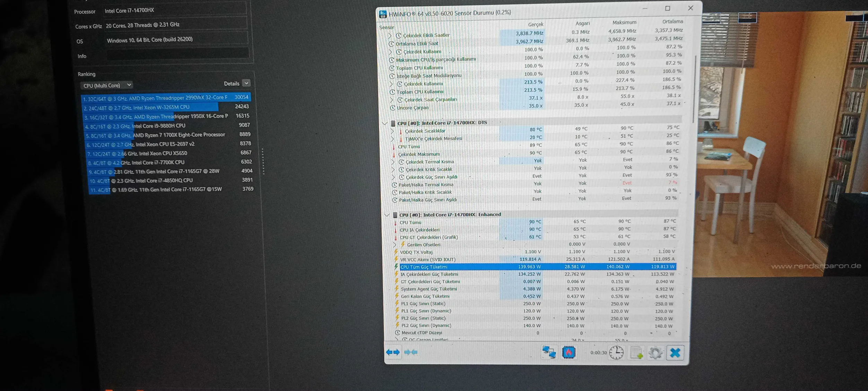The height and width of the screenshot is (391, 868).
Task: Click the Gerçek column header
Action: [536, 24]
